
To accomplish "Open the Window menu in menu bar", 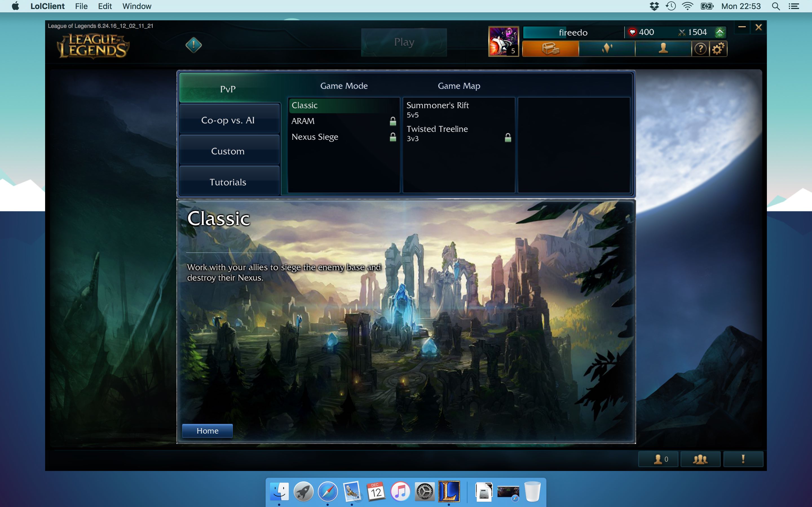I will (136, 6).
